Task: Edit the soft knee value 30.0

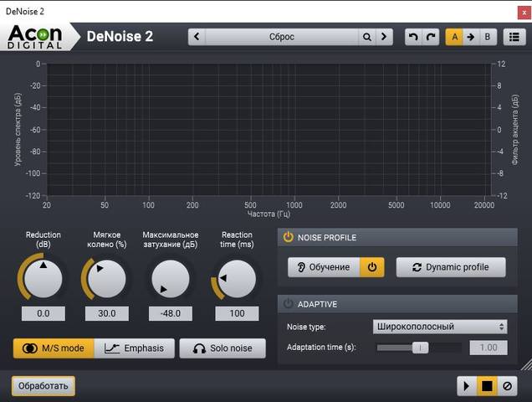Action: tap(107, 314)
